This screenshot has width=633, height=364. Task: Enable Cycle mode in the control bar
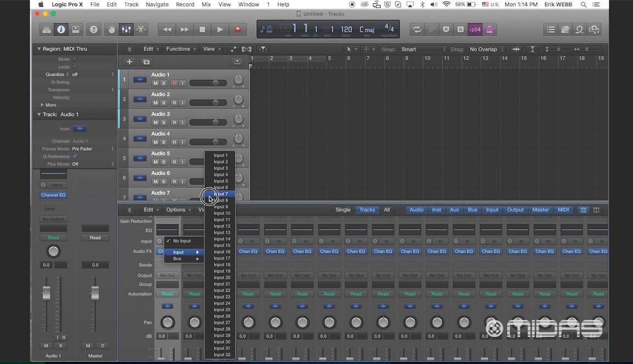pos(417,30)
